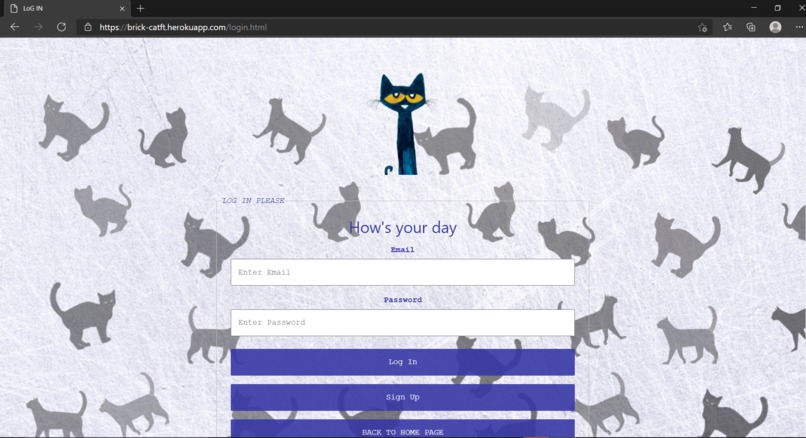Open the browser profile avatar
The image size is (806, 438).
pyautogui.click(x=775, y=27)
